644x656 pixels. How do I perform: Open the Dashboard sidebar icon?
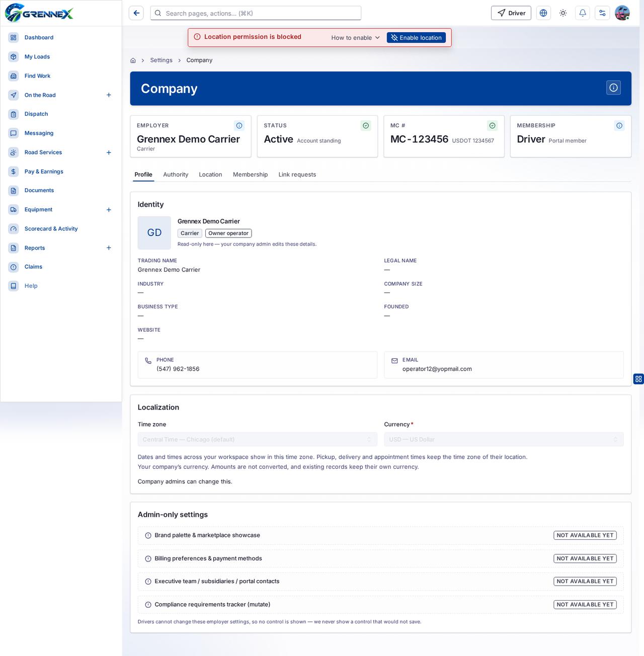[14, 37]
